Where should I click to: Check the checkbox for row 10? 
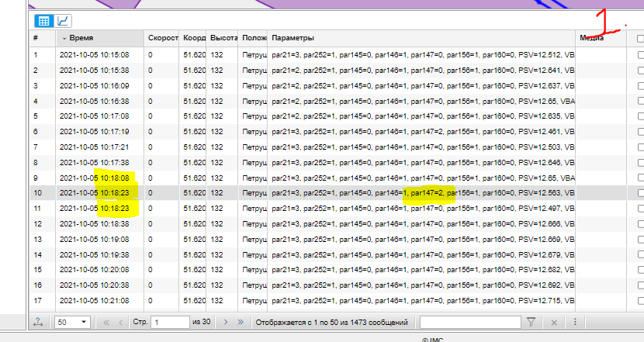639,193
